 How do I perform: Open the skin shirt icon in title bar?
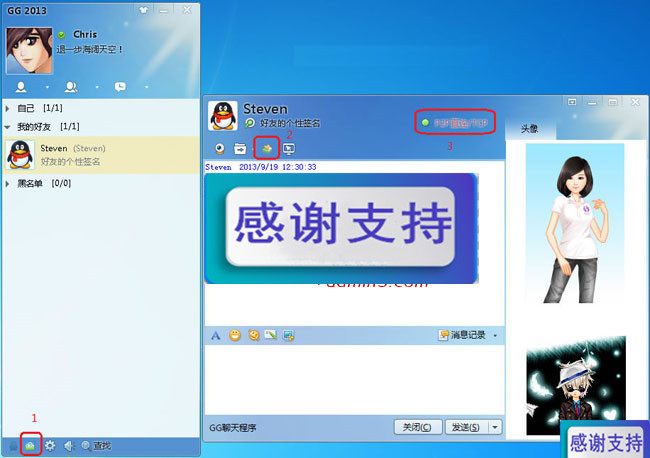click(x=144, y=10)
